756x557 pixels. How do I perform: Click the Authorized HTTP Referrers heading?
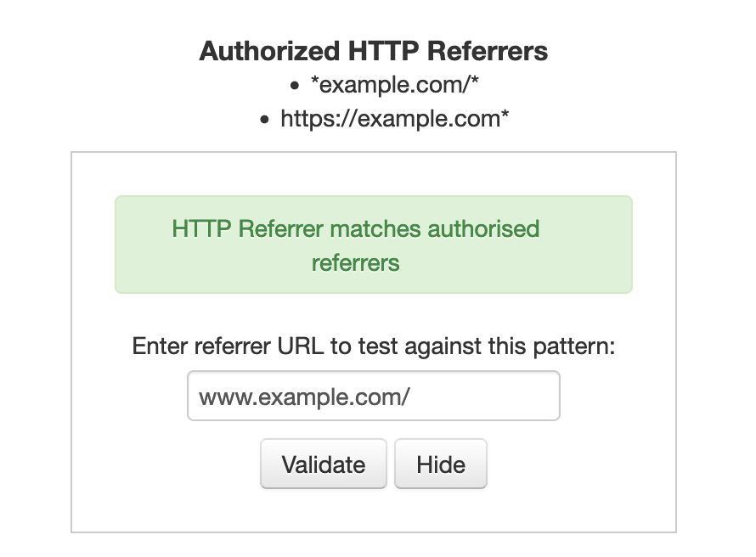click(x=374, y=51)
